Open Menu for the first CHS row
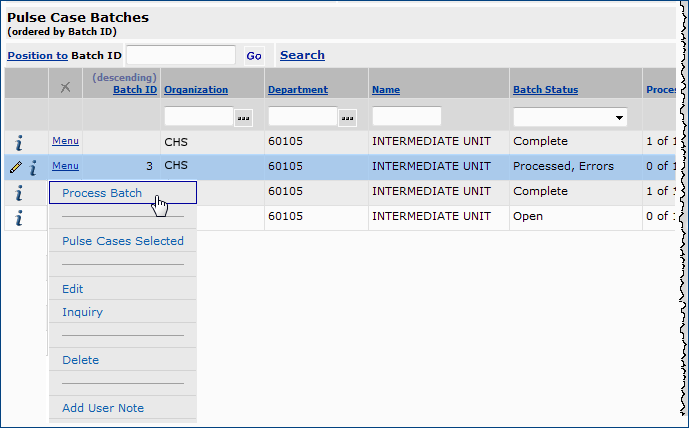The height and width of the screenshot is (428, 689). [x=65, y=141]
